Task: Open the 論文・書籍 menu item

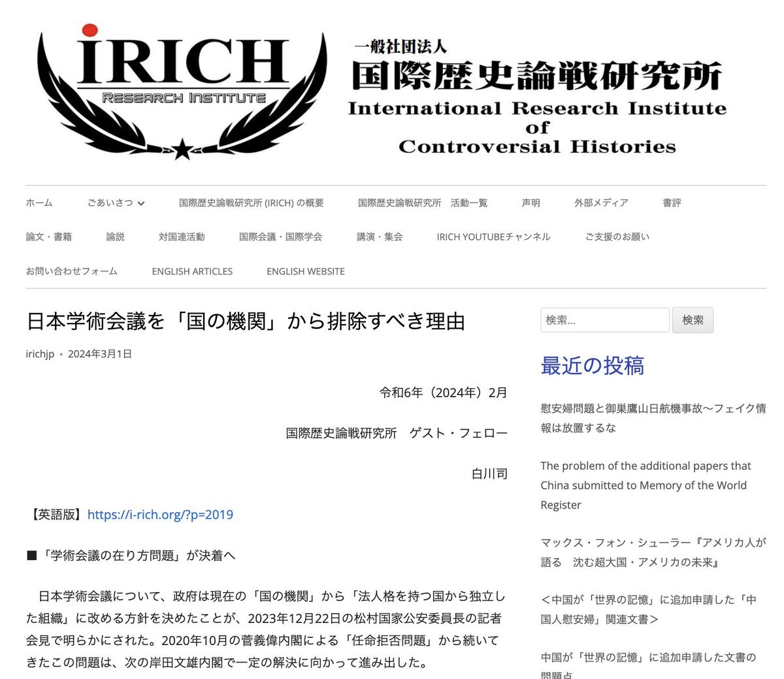Action: point(49,237)
